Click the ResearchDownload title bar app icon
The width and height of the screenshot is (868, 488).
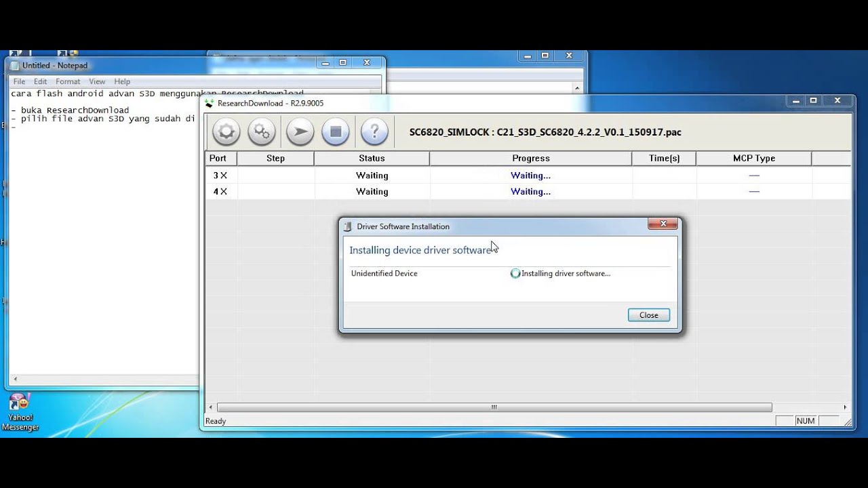[x=209, y=103]
